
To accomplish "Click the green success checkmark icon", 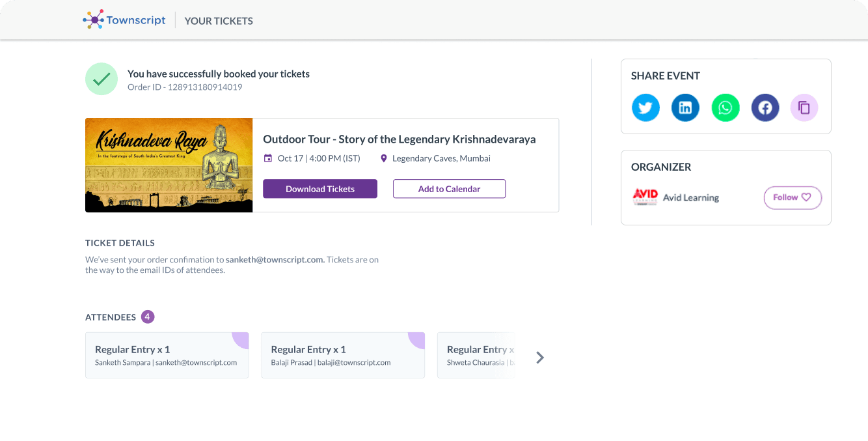I will tap(102, 79).
